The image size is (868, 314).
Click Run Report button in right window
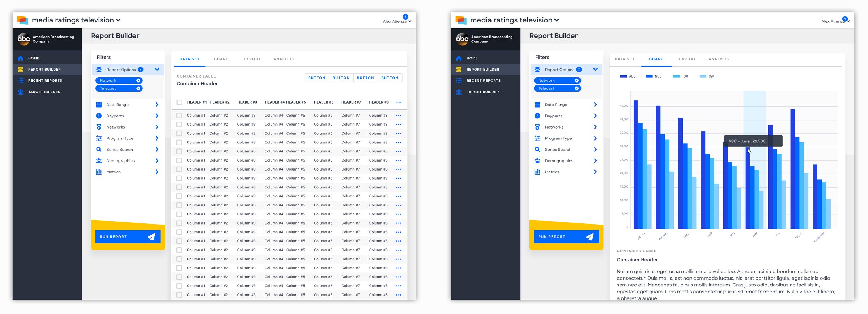pos(566,237)
